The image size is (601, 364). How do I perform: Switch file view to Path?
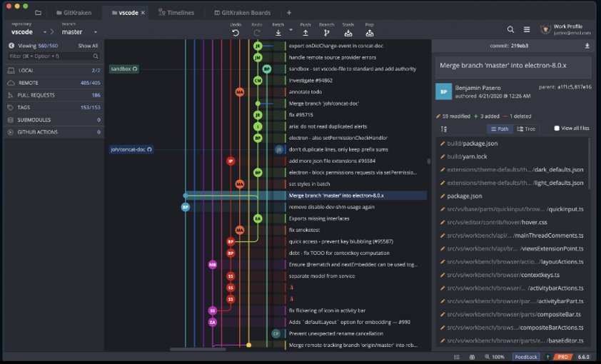(x=500, y=128)
